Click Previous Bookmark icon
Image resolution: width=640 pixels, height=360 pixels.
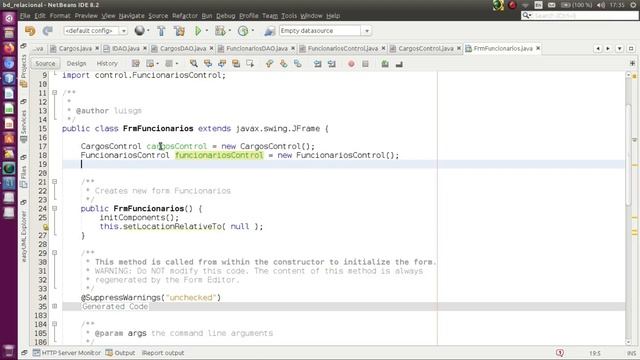269,64
